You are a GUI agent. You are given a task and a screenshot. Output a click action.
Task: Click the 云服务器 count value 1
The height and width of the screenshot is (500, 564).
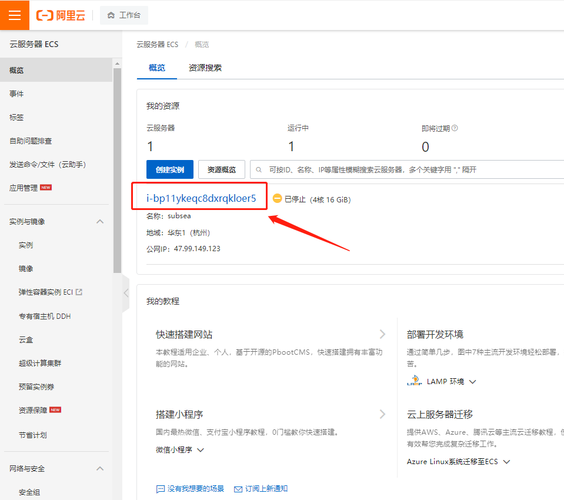(150, 146)
